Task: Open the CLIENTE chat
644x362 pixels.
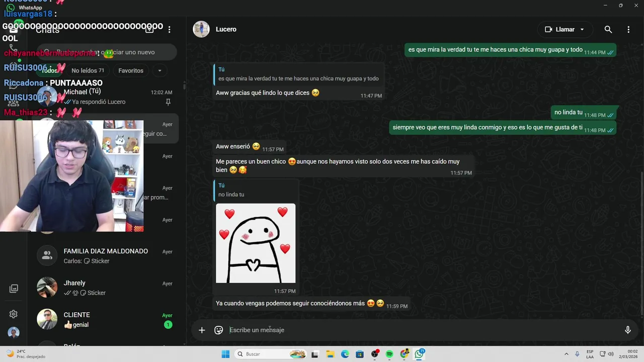Action: [107, 320]
